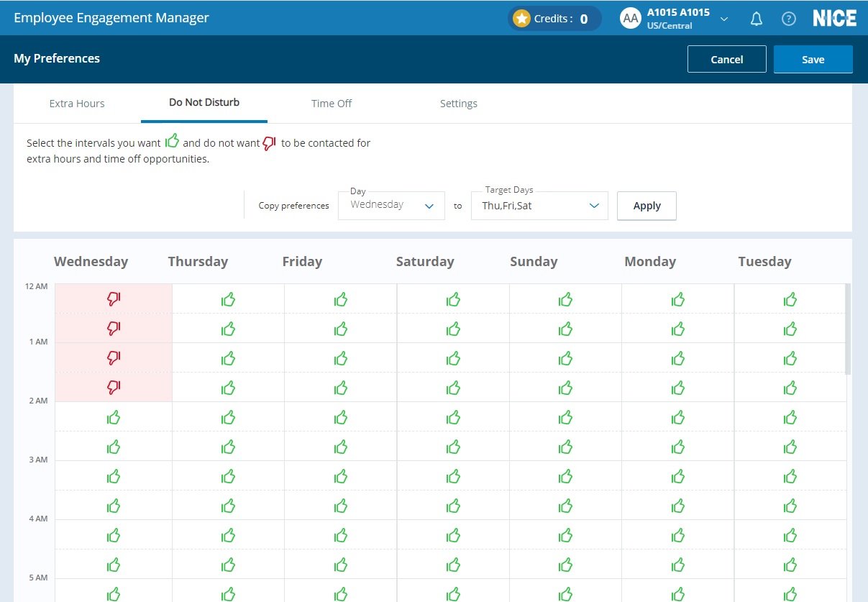
Task: Cancel the preference changes
Action: coord(726,60)
